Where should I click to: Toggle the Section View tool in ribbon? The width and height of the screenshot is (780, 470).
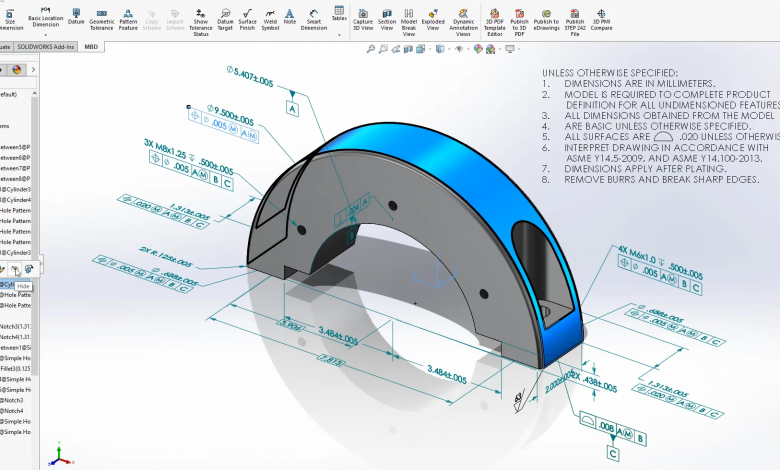387,20
